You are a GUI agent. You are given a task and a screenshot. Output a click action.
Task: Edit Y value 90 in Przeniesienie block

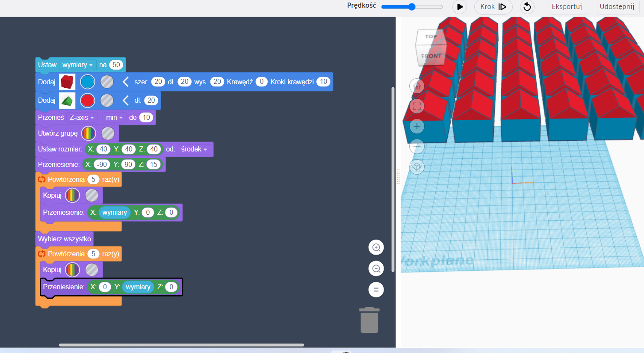[x=128, y=165]
